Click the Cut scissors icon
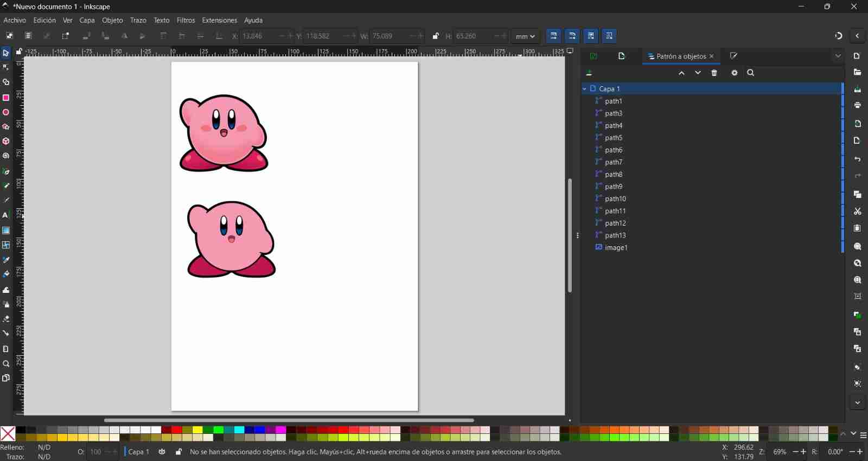Screen dimensions: 868x461 point(858,212)
